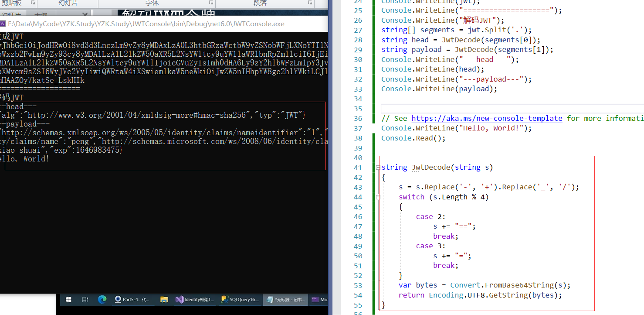
Task: Click the 'Hello, World!' console output
Action: point(25,159)
